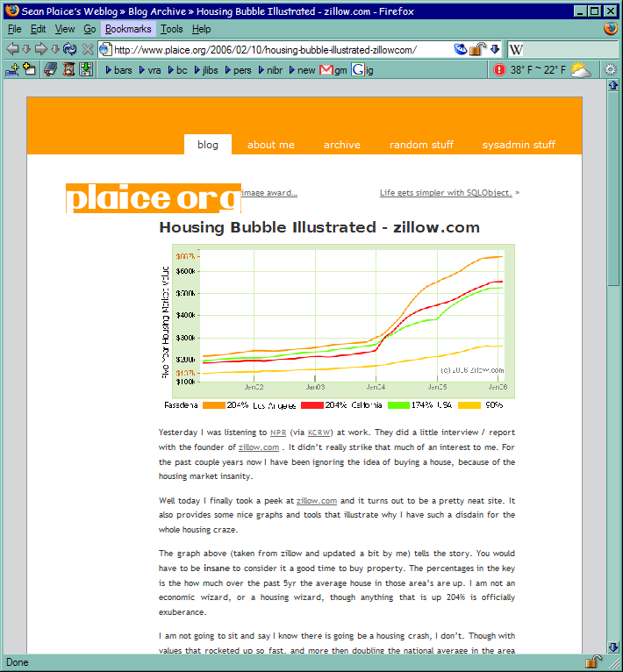Click the plaice.org site logo
Screen dimensions: 623x672
pos(154,198)
